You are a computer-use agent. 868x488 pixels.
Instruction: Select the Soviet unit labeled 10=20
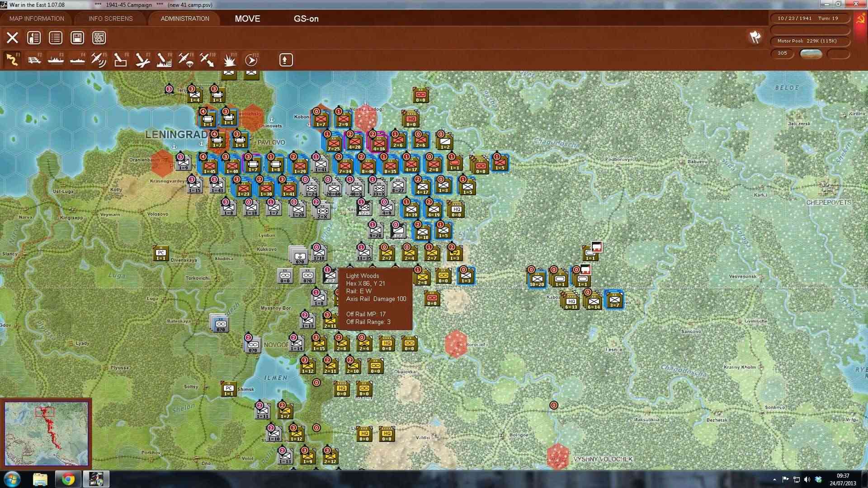[x=537, y=279]
